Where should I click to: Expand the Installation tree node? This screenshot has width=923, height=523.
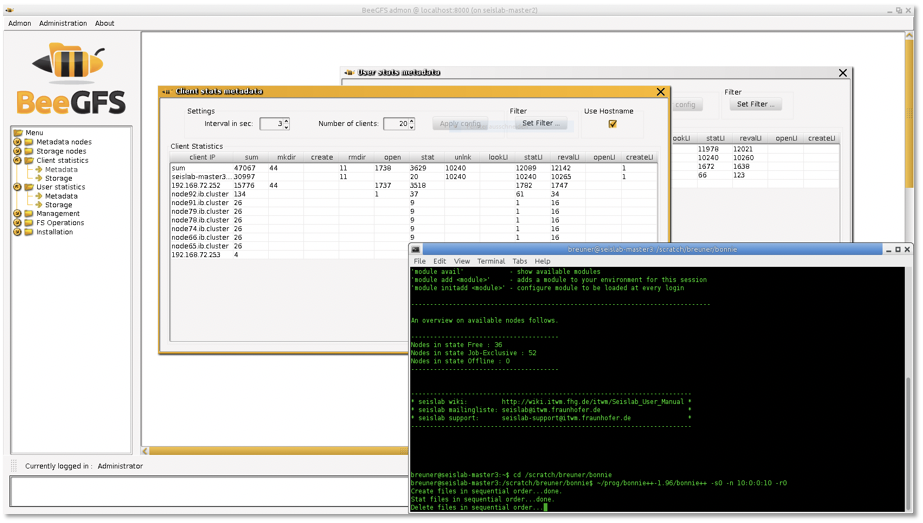click(17, 232)
